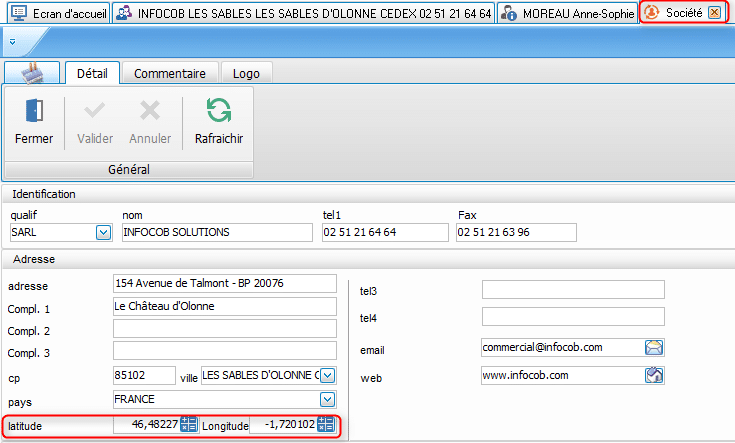Expand the qualif SARL dropdown
735x443 pixels.
tap(102, 232)
